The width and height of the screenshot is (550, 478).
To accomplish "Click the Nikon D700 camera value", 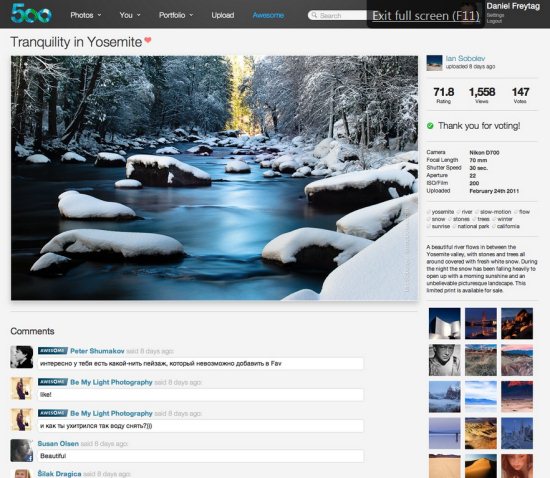I will (484, 153).
